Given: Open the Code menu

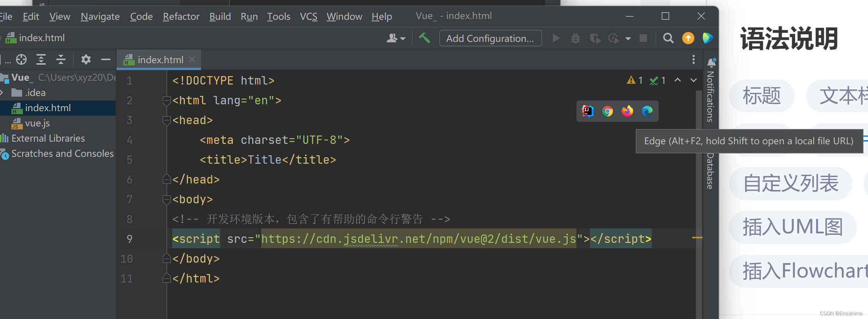Looking at the screenshot, I should coord(141,16).
